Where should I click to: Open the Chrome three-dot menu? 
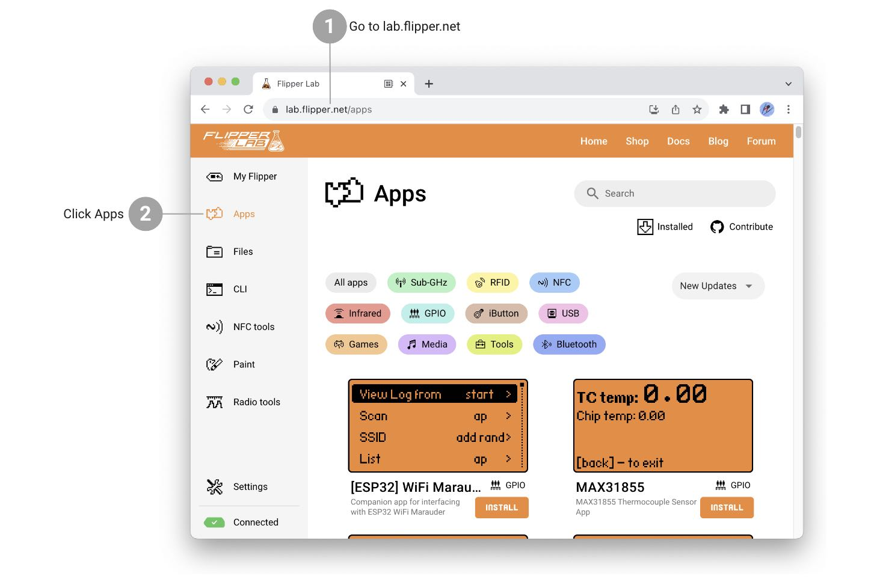tap(788, 109)
